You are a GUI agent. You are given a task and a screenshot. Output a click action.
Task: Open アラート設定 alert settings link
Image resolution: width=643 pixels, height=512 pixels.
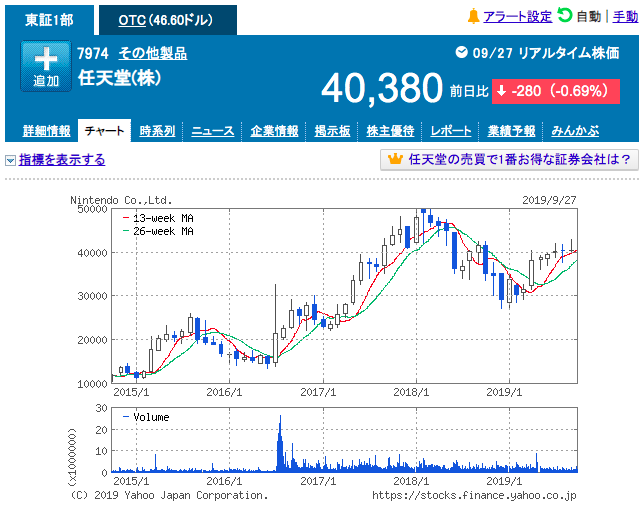518,17
